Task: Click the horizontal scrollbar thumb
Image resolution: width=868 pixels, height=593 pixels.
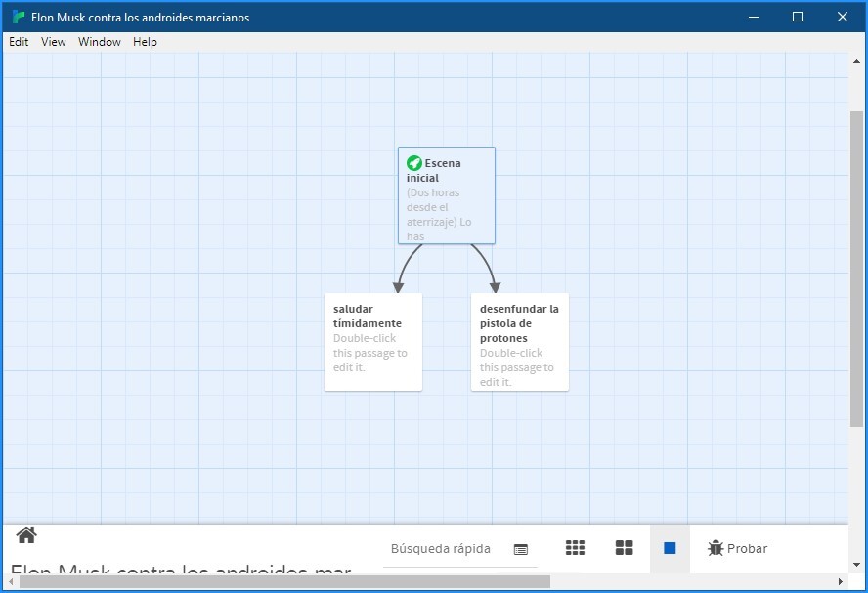Action: (283, 581)
